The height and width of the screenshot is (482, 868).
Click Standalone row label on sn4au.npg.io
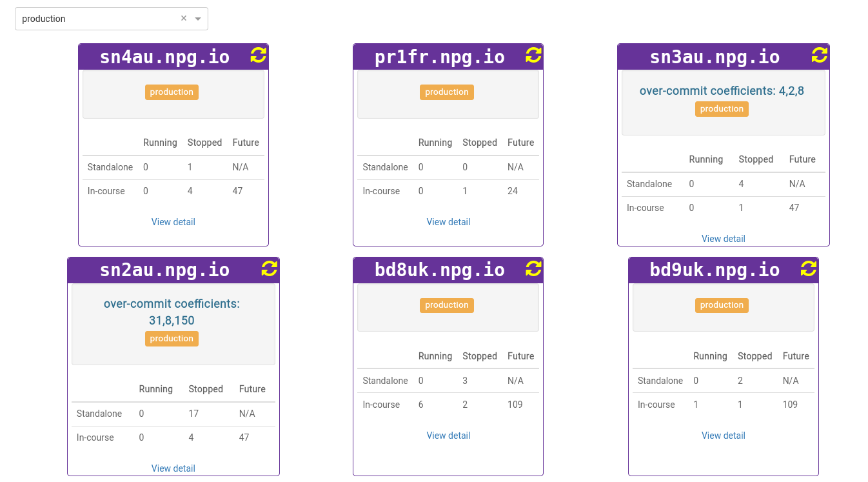click(x=110, y=167)
